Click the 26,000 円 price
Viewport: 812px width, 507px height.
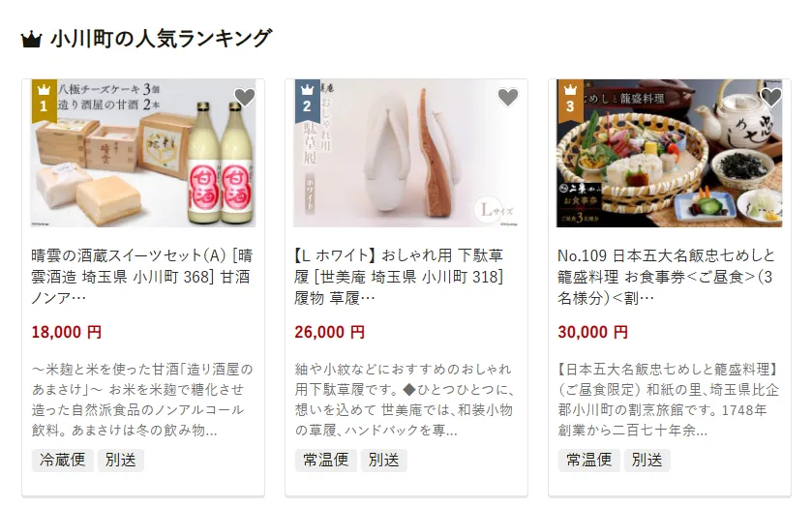(x=329, y=332)
